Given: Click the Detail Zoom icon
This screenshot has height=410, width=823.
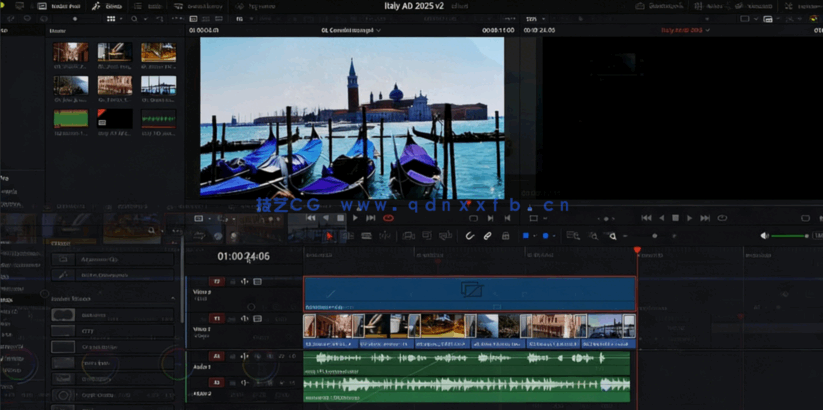Looking at the screenshot, I should pyautogui.click(x=593, y=236).
